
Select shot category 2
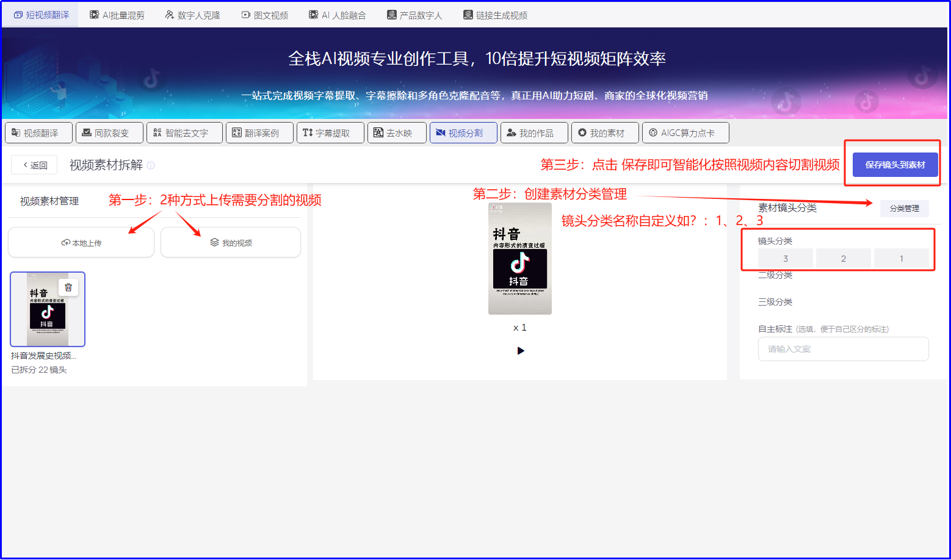(843, 257)
